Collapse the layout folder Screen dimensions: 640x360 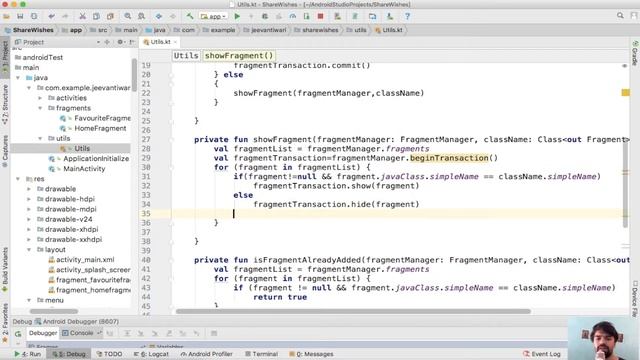(29, 249)
